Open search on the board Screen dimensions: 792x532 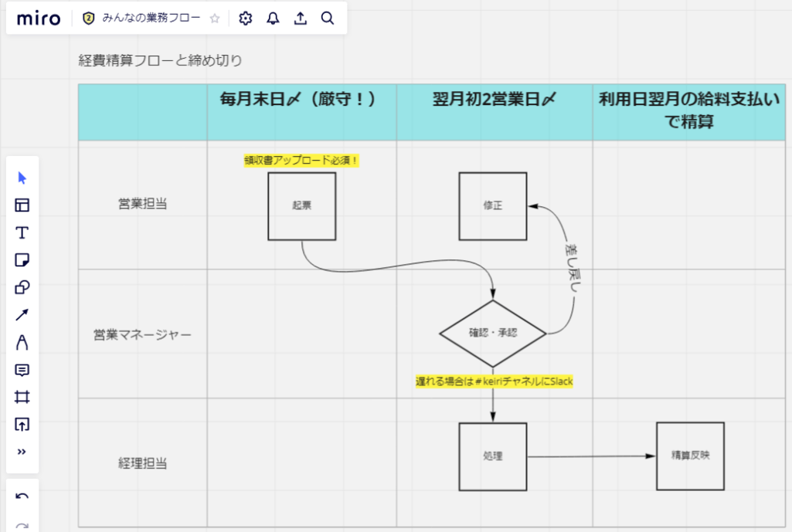point(327,19)
